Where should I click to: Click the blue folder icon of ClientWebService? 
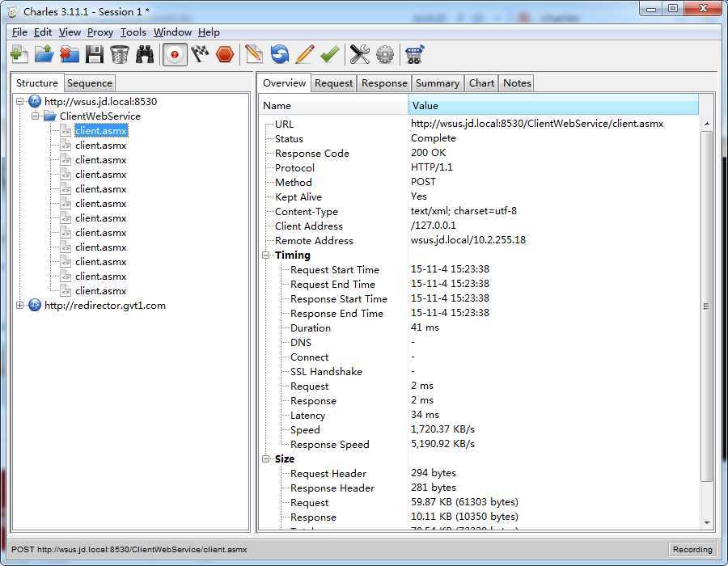(50, 116)
